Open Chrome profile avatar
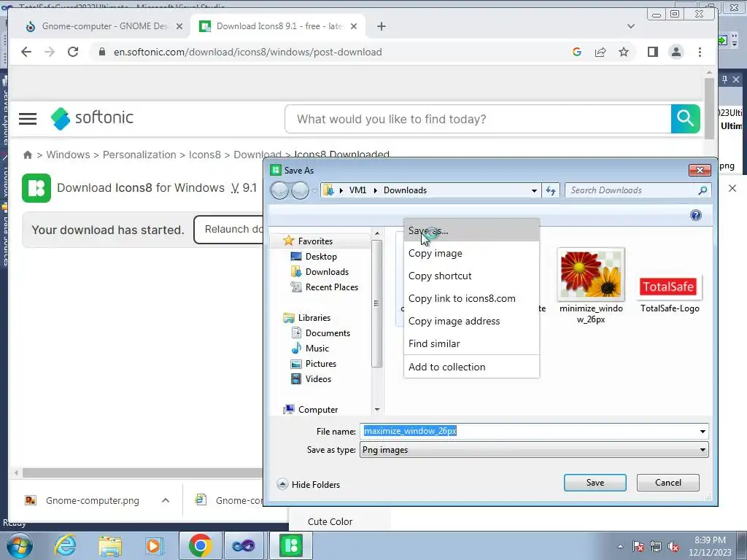 [676, 52]
